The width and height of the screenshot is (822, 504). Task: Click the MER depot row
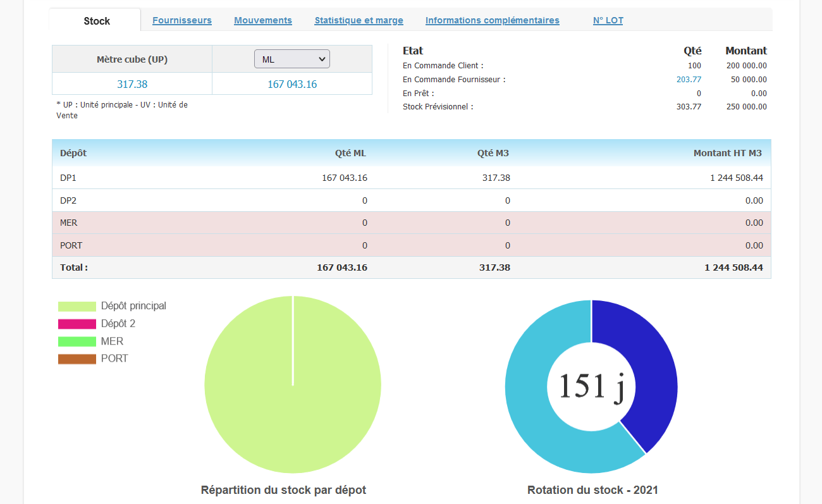click(x=69, y=223)
